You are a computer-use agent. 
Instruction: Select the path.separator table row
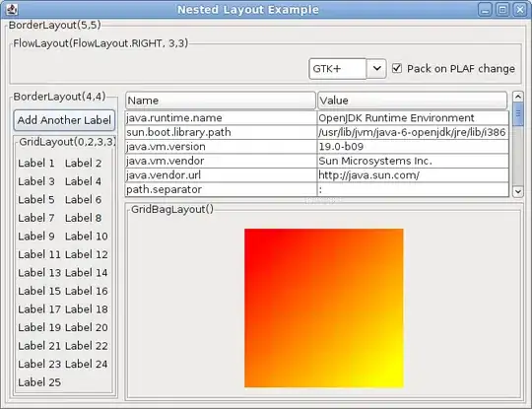coord(317,189)
